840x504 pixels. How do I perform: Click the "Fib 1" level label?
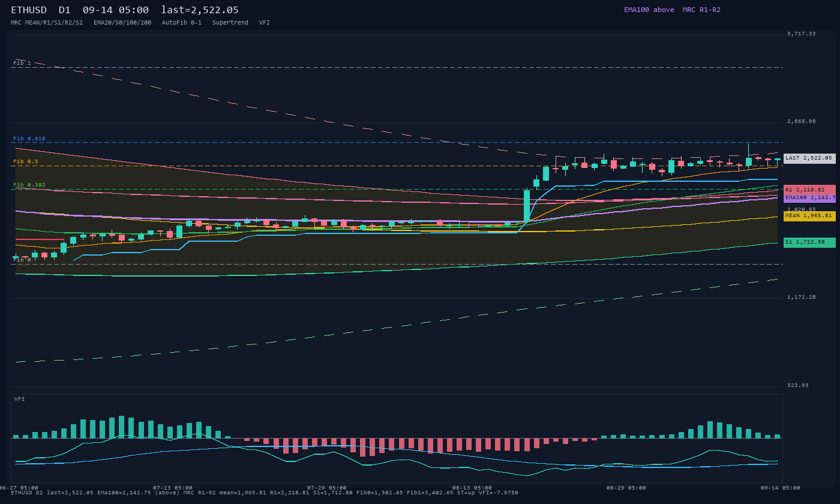[22, 63]
